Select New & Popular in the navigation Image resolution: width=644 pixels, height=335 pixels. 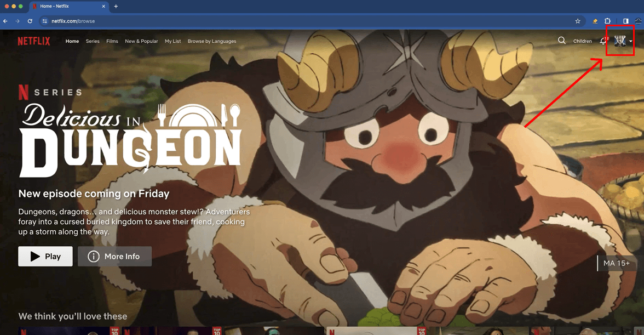[141, 41]
